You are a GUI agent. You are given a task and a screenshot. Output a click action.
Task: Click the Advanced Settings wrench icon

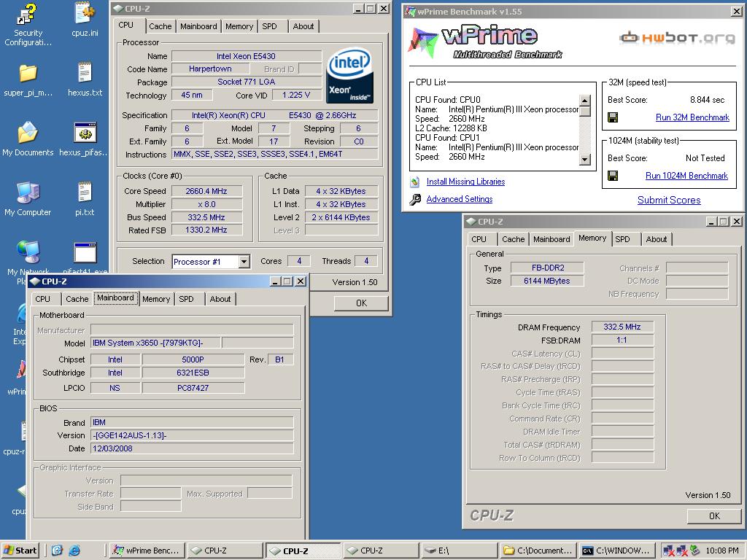click(415, 199)
